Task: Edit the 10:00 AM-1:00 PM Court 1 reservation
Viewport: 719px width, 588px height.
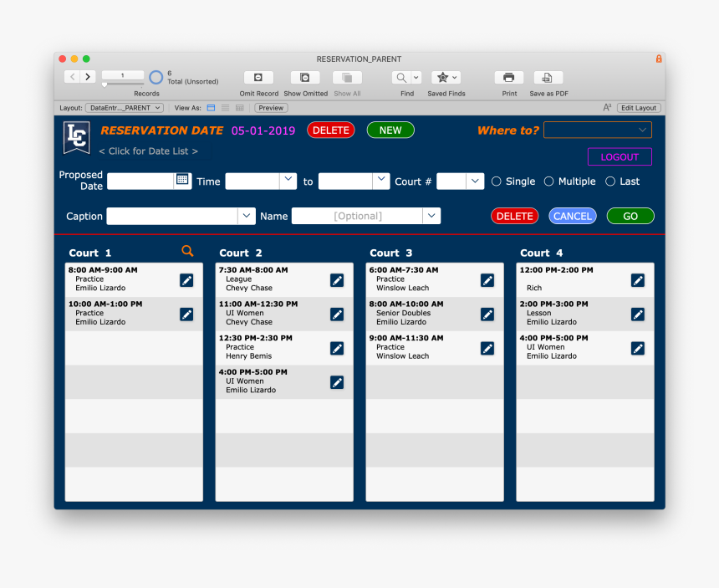Action: tap(186, 314)
